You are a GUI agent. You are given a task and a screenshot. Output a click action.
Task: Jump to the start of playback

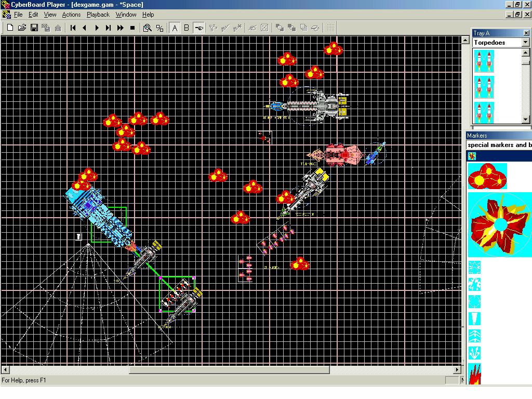click(x=73, y=28)
